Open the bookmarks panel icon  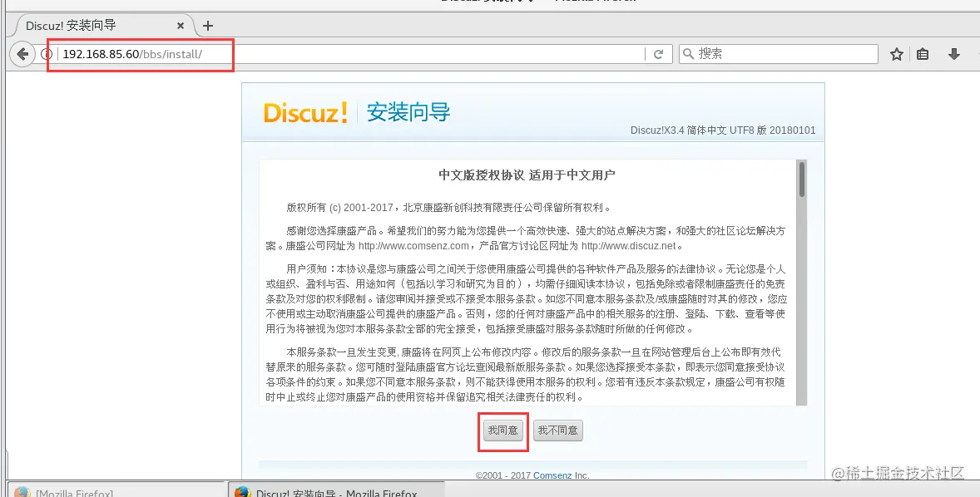pos(923,53)
